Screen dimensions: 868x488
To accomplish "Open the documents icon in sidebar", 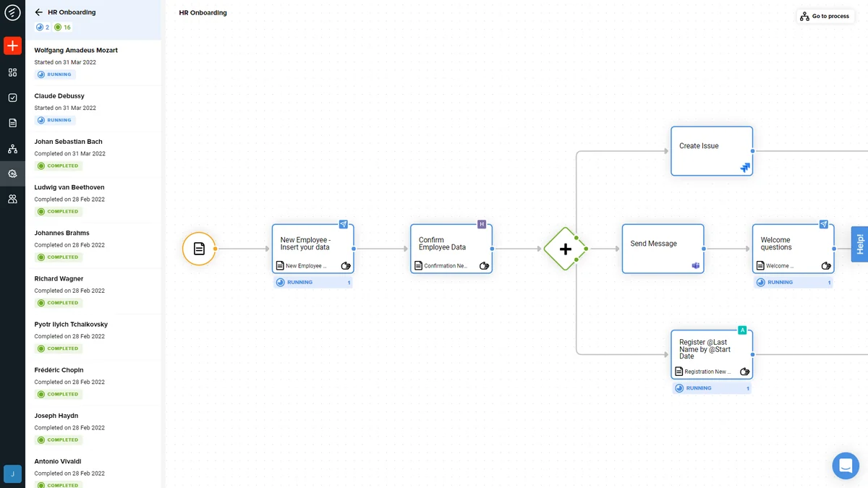I will [12, 123].
